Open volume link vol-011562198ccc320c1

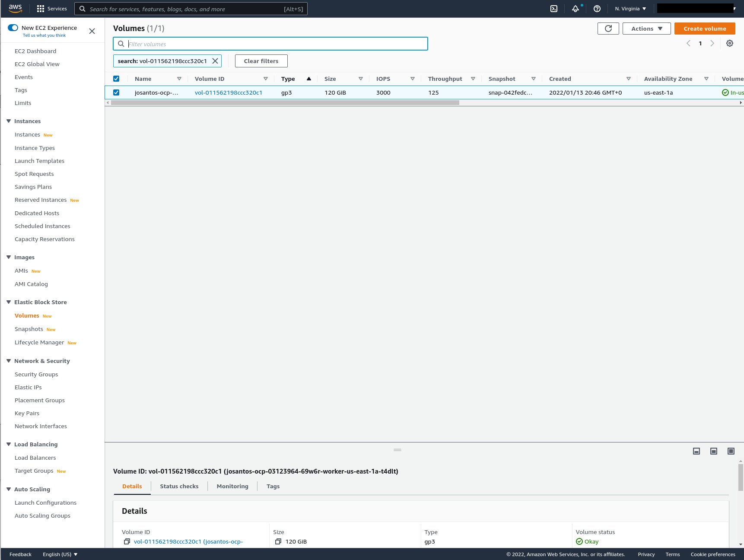point(229,92)
